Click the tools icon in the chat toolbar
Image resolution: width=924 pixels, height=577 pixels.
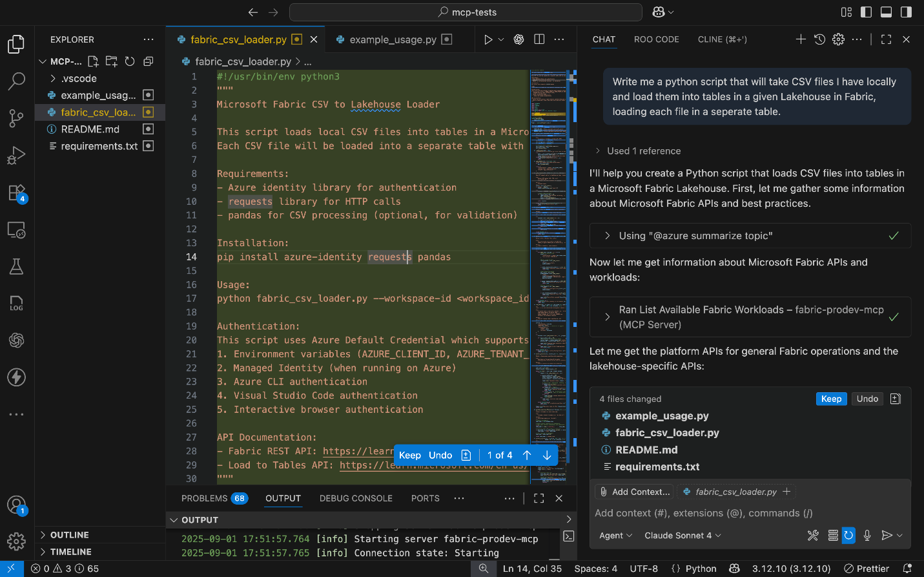pyautogui.click(x=812, y=535)
